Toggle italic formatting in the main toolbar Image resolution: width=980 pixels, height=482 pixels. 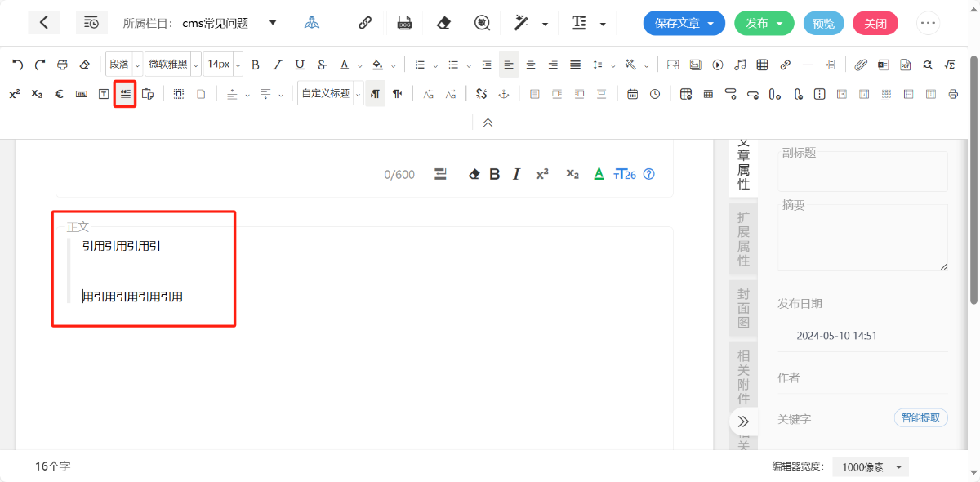278,65
